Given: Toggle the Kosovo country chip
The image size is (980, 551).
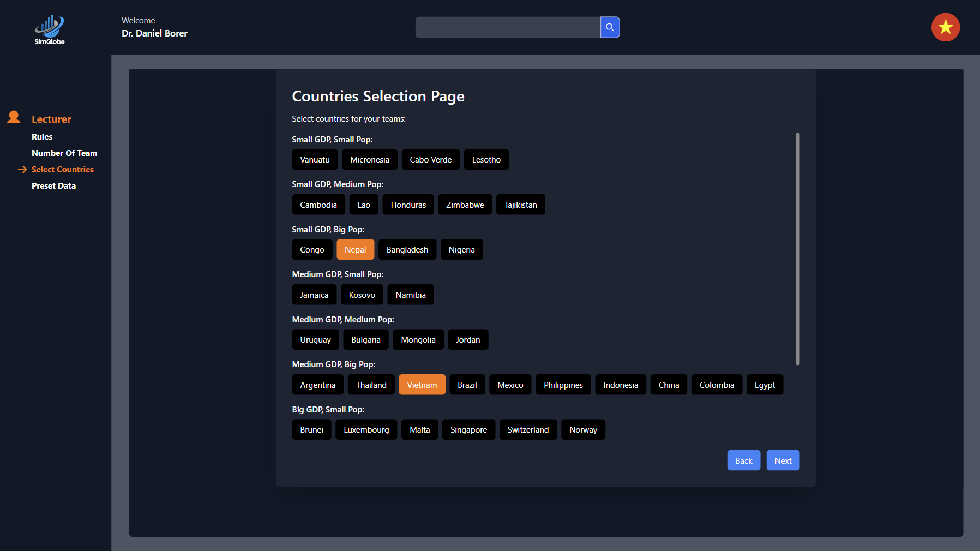Looking at the screenshot, I should coord(362,295).
